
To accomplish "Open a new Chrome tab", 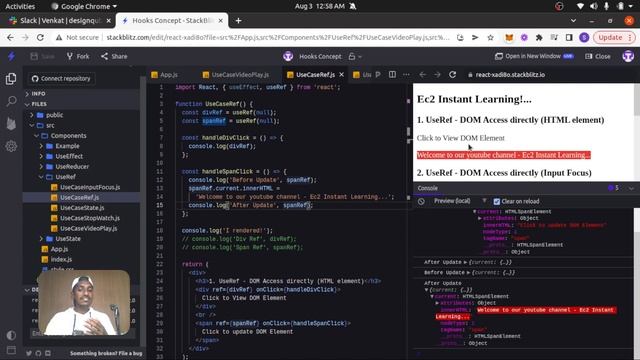I will pos(238,20).
